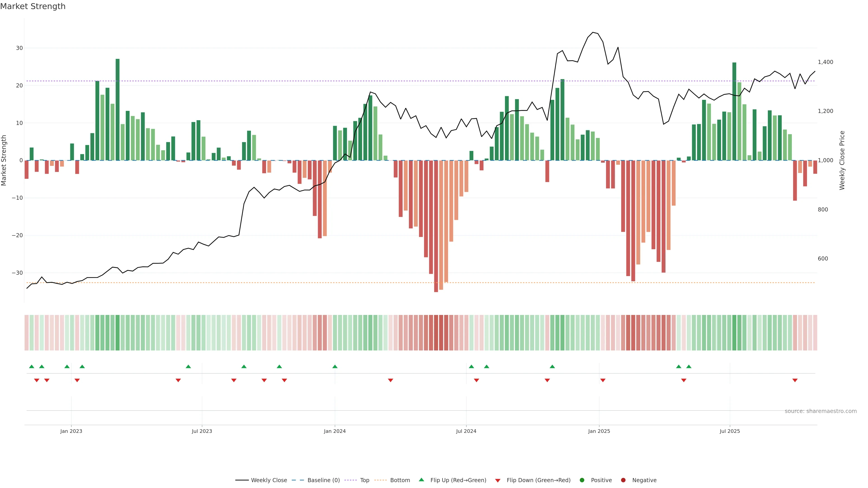
Task: Click the Jan 2023 x-axis label
Action: (71, 431)
